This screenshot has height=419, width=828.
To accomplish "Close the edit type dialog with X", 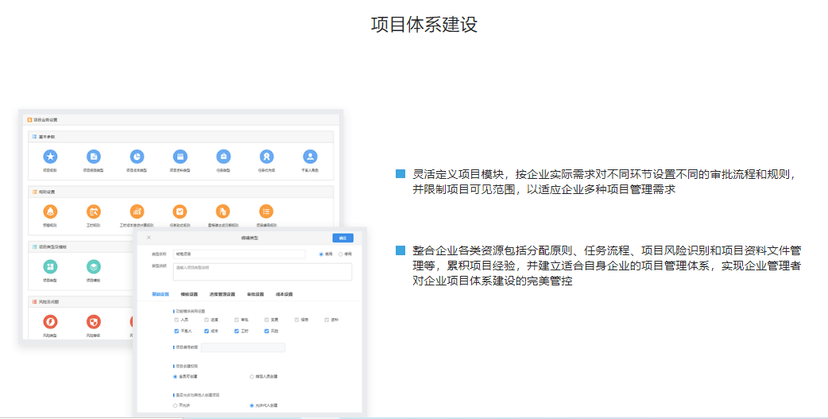I will tap(149, 238).
